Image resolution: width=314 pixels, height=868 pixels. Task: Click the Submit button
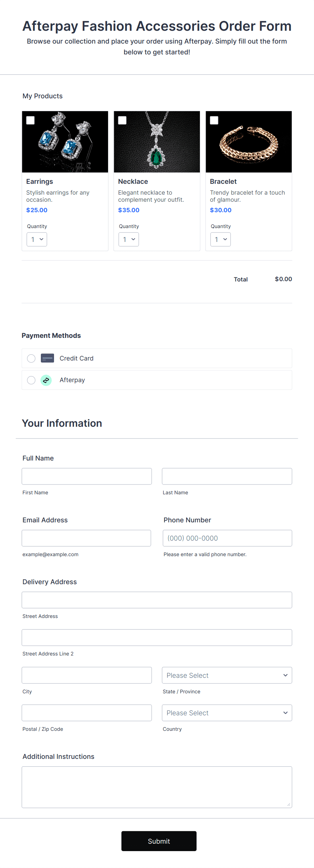159,841
